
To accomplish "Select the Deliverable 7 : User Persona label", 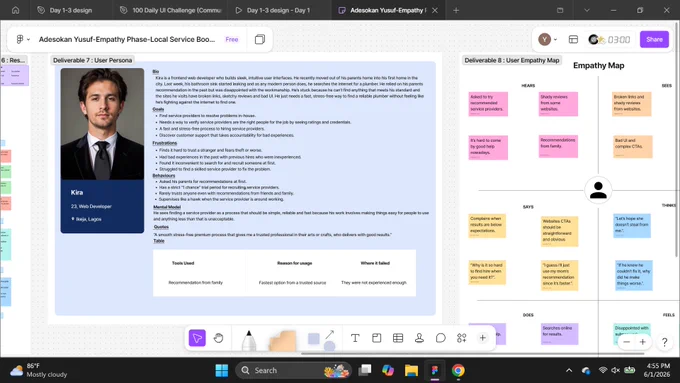I will click(92, 60).
